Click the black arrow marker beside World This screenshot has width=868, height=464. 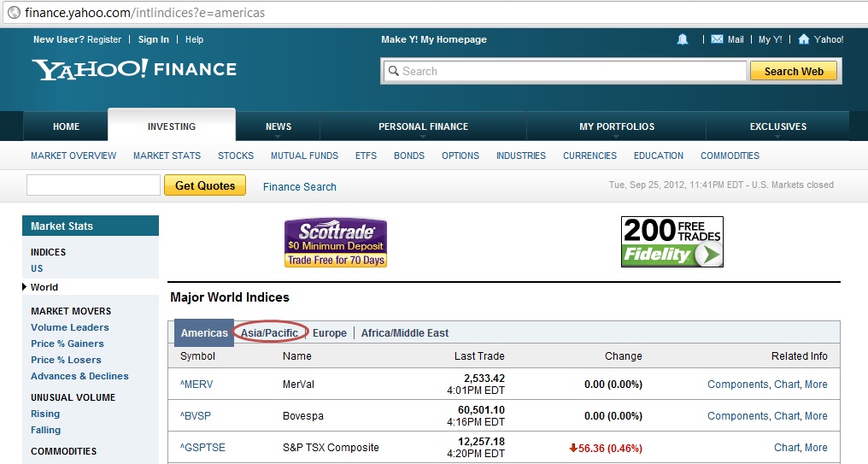(x=25, y=287)
